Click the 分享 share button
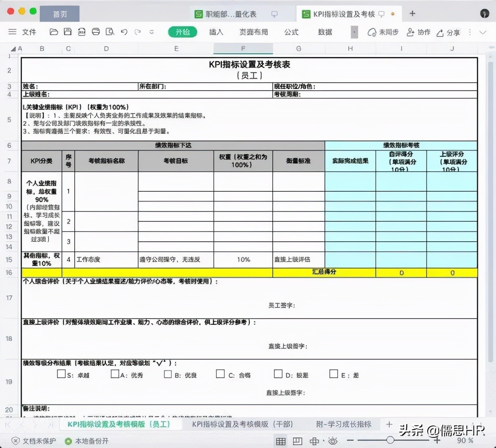 pyautogui.click(x=448, y=32)
